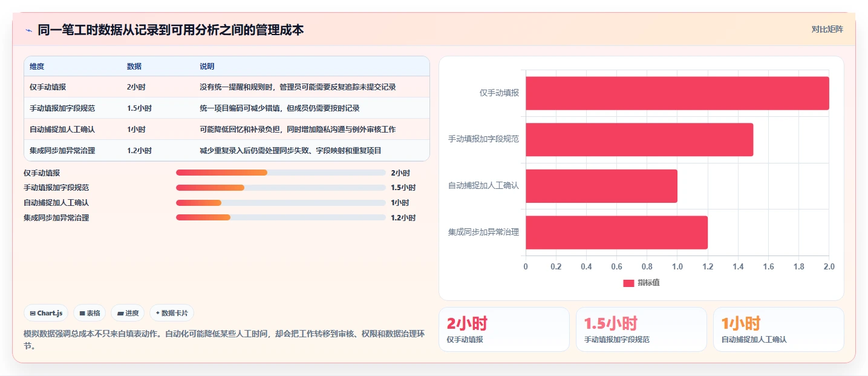Click the 自动捕捉加人工确认 progress bar
This screenshot has height=376, width=868.
pyautogui.click(x=281, y=203)
